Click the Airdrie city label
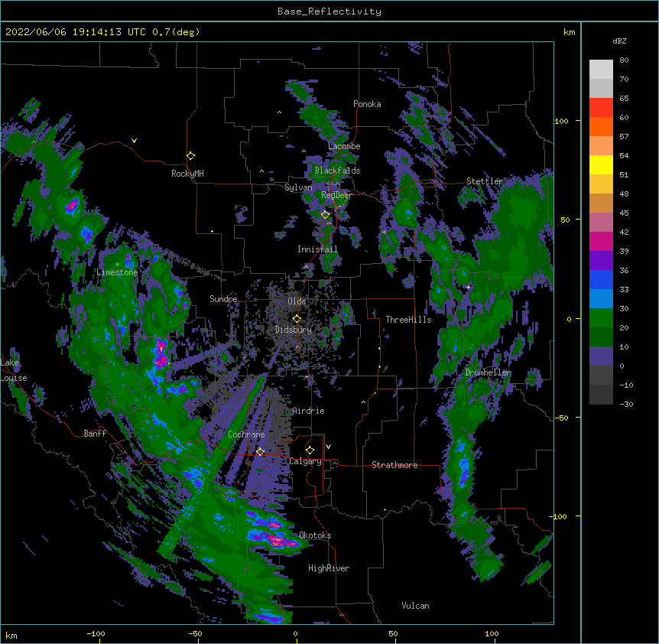 [x=308, y=411]
